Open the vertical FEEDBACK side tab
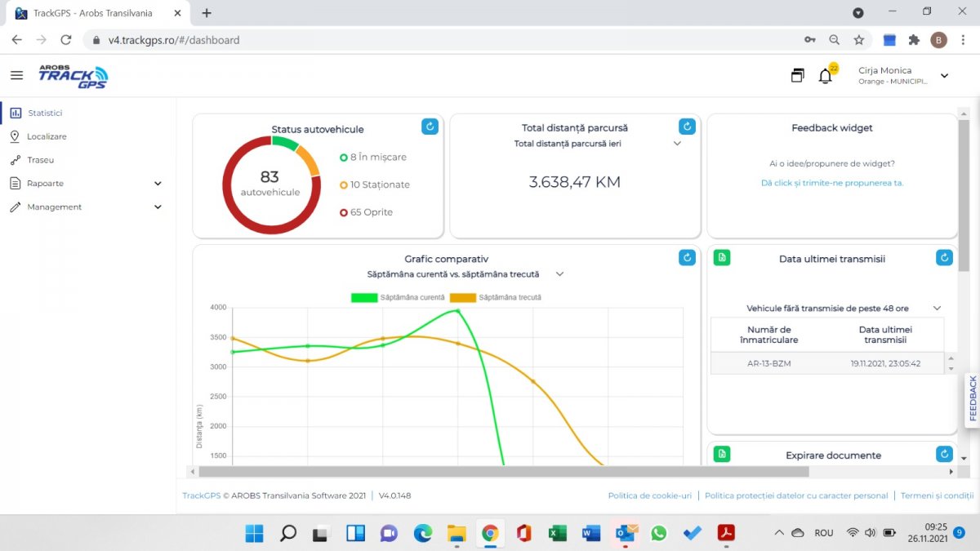 pos(972,398)
